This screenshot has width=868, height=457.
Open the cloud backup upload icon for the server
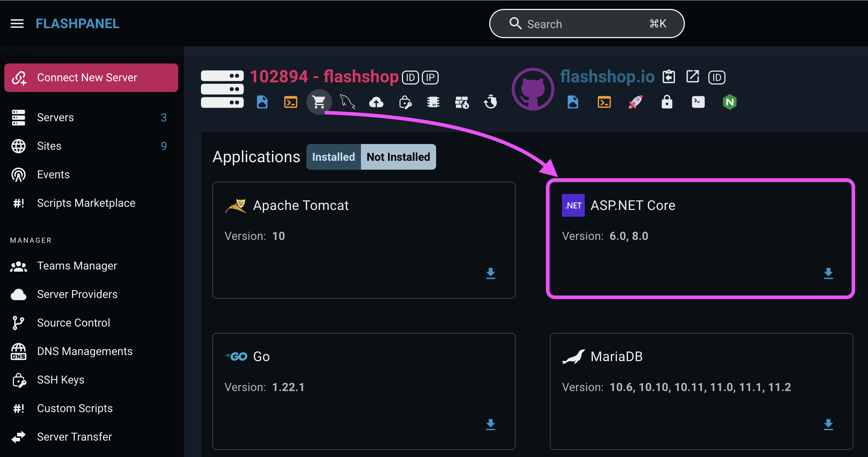click(376, 102)
